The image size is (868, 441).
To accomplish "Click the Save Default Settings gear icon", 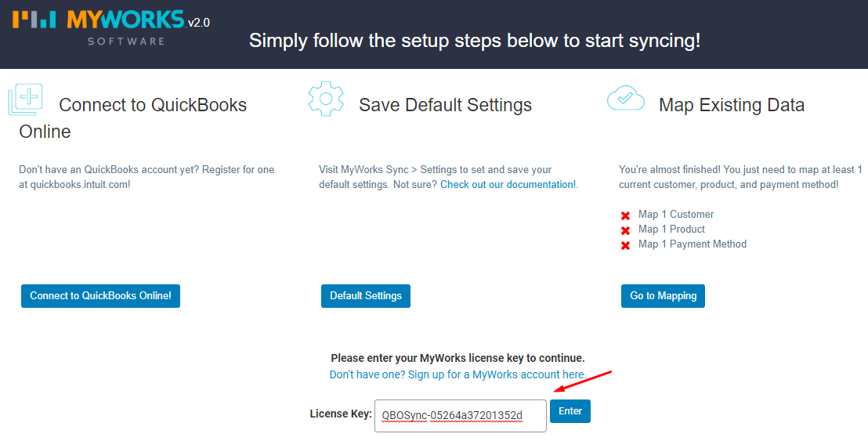I will coord(326,98).
